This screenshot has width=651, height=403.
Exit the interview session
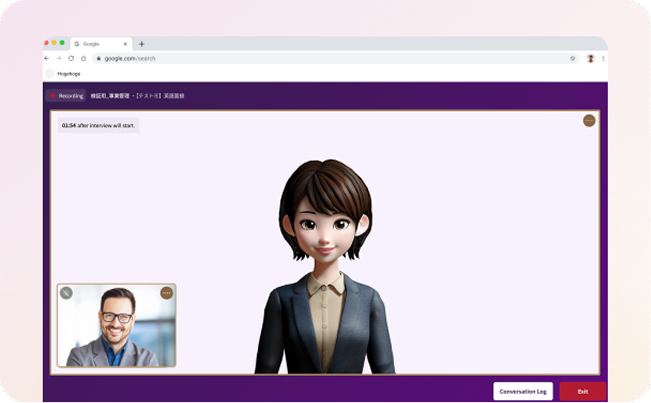click(x=582, y=391)
